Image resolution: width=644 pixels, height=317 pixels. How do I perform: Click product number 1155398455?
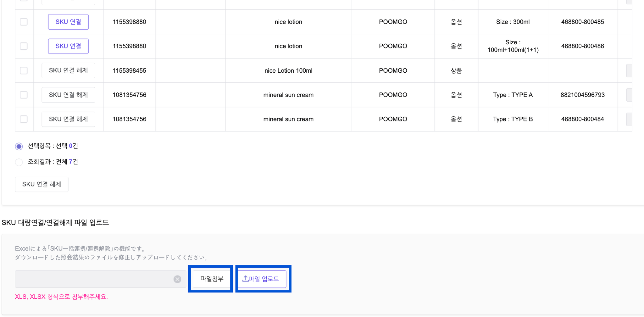coord(129,70)
